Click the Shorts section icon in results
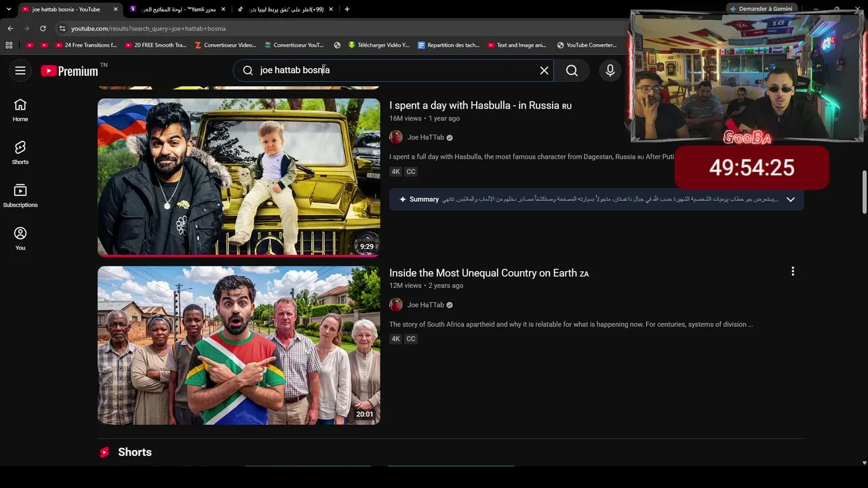This screenshot has height=488, width=868. (x=104, y=452)
